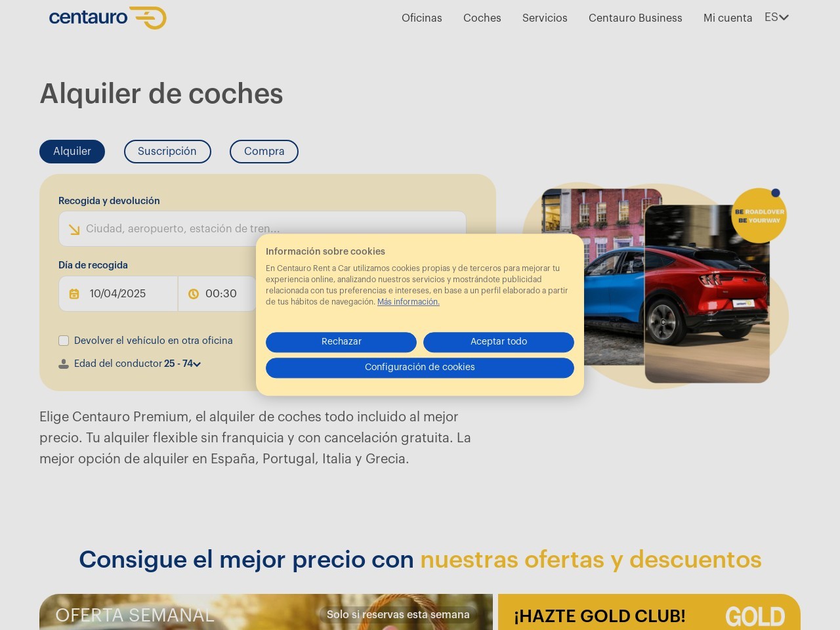Follow the 'Más información' link
Viewport: 840px width, 630px height.
coord(408,302)
